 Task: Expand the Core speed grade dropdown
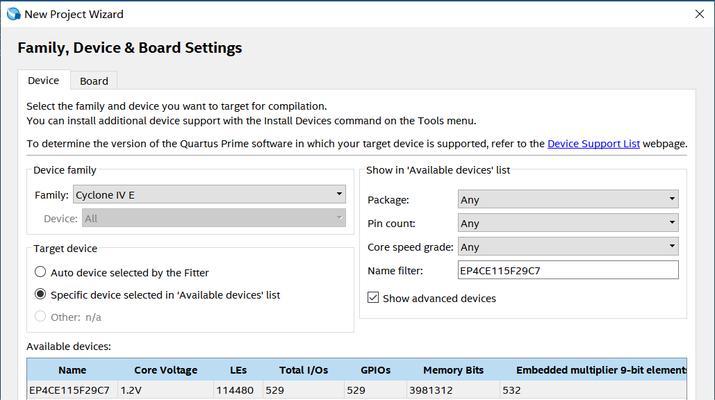(x=568, y=247)
